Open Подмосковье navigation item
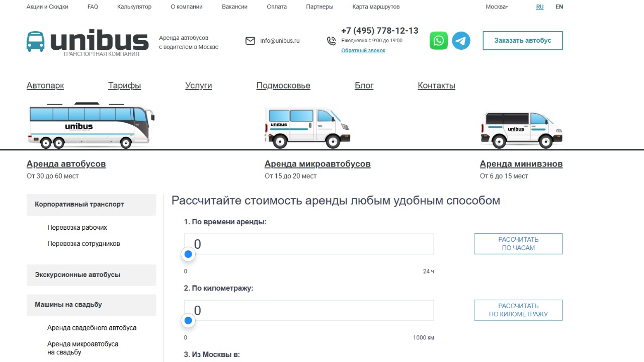 [283, 85]
